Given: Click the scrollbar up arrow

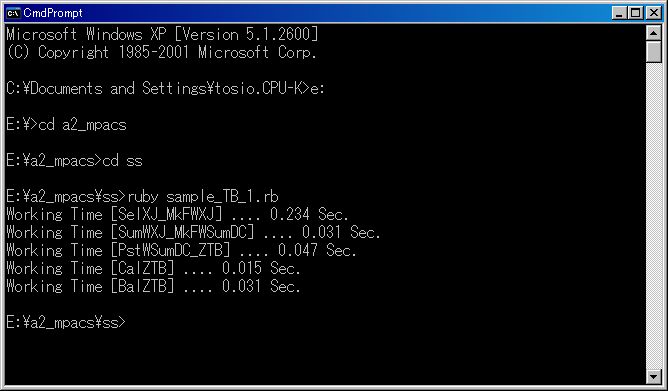Looking at the screenshot, I should (654, 33).
